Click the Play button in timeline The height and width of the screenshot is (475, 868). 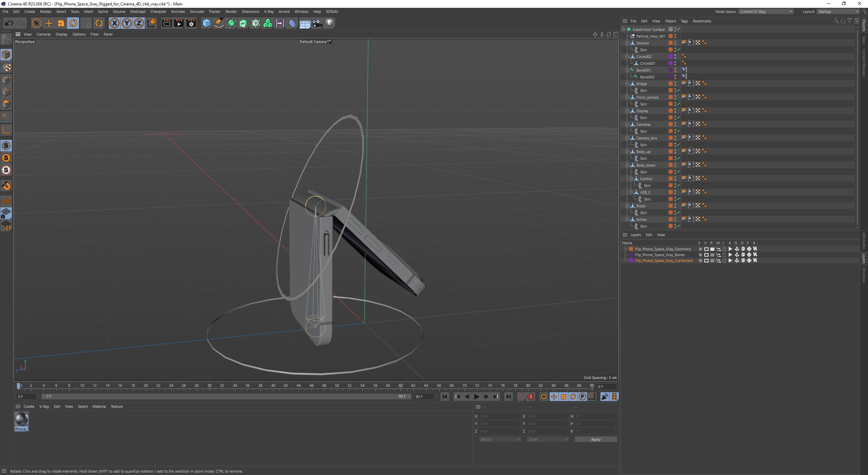477,397
